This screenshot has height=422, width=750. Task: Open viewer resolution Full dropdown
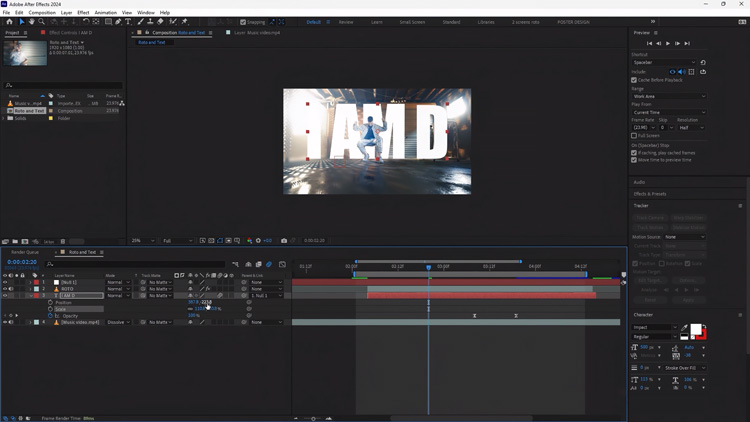(177, 241)
